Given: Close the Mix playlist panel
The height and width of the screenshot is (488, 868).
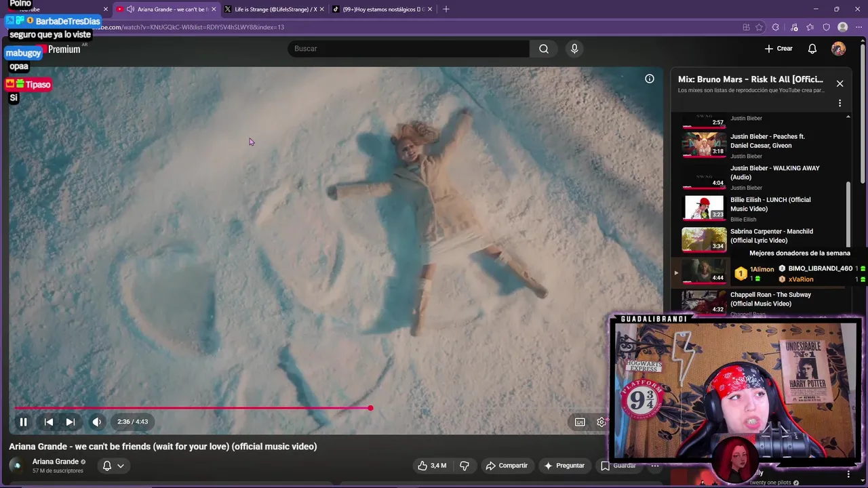Looking at the screenshot, I should (x=840, y=83).
